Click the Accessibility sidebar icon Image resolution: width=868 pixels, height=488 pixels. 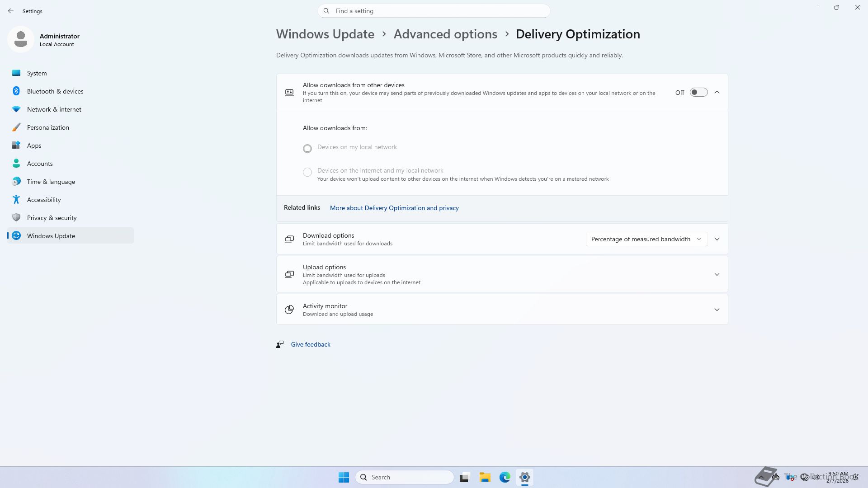pos(16,200)
